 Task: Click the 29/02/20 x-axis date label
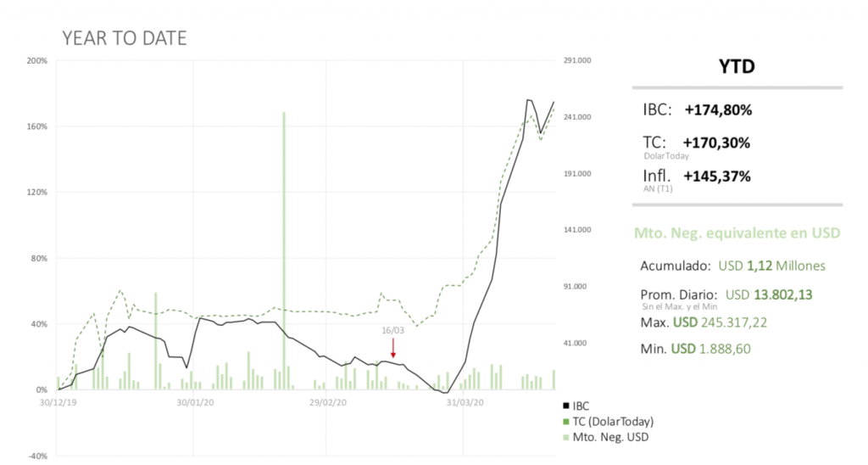pos(327,403)
